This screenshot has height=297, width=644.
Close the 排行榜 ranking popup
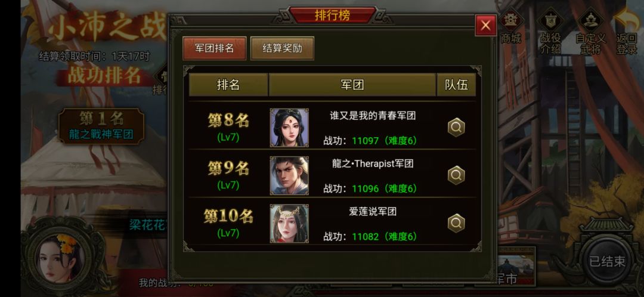coord(485,26)
